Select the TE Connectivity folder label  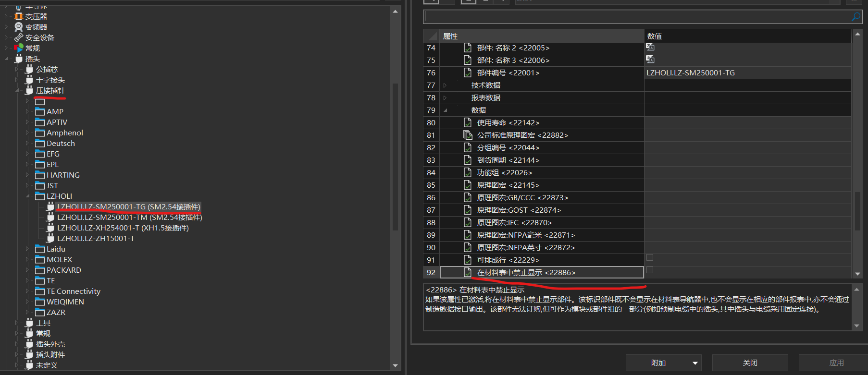coord(74,291)
